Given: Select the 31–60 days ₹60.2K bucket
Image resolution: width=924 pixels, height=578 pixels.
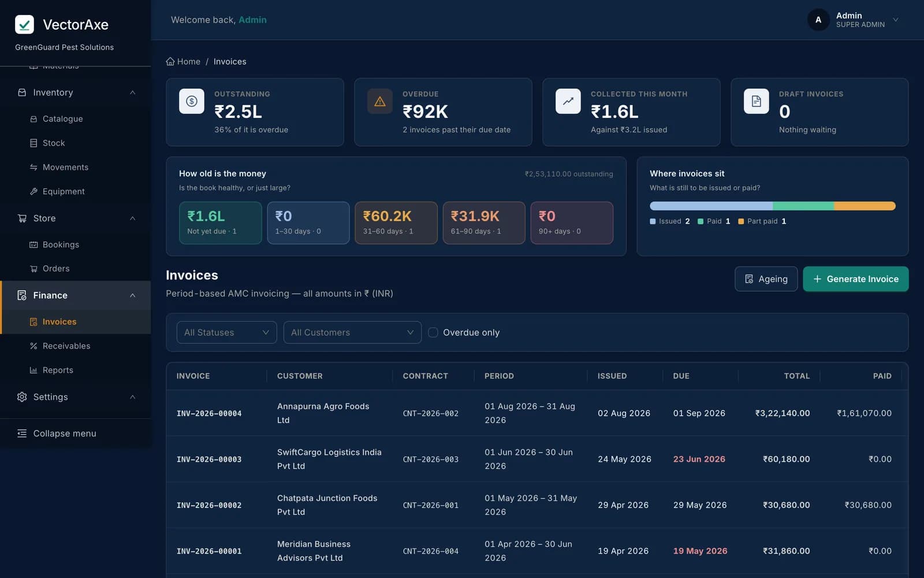Looking at the screenshot, I should click(396, 223).
